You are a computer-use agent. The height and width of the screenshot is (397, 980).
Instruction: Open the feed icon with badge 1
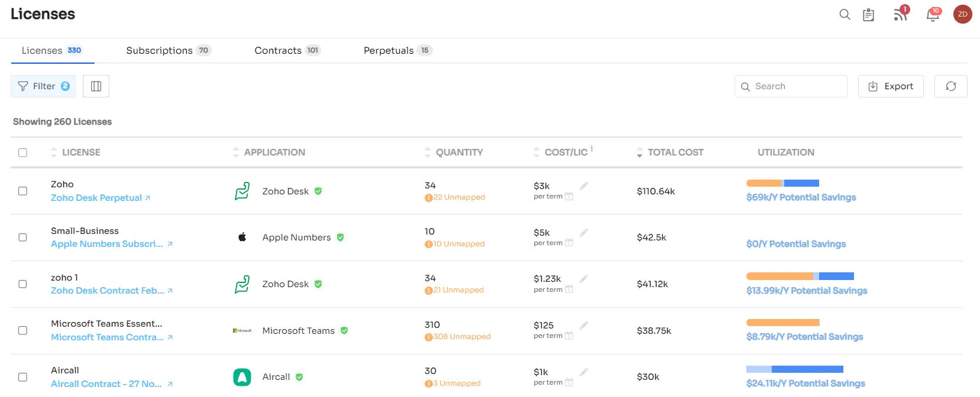point(900,14)
